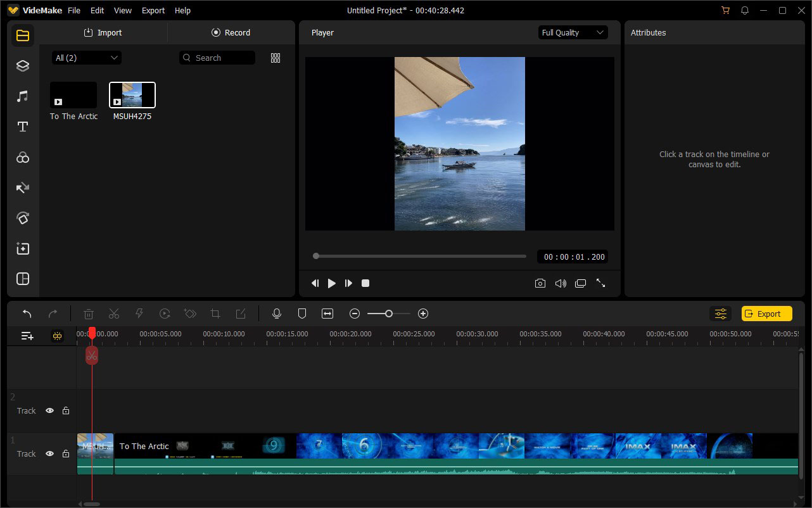Image resolution: width=812 pixels, height=508 pixels.
Task: Select the split scissors tool in the timeline toolbar
Action: 114,313
